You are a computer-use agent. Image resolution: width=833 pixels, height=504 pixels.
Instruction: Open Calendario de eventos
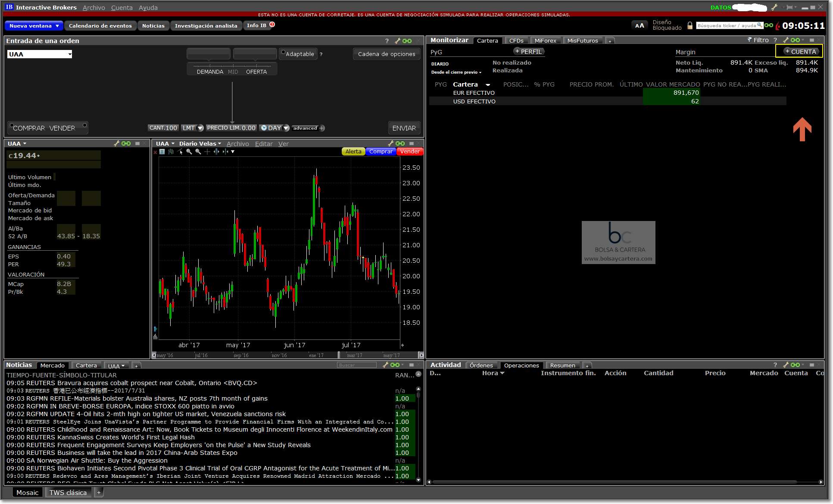click(x=100, y=26)
